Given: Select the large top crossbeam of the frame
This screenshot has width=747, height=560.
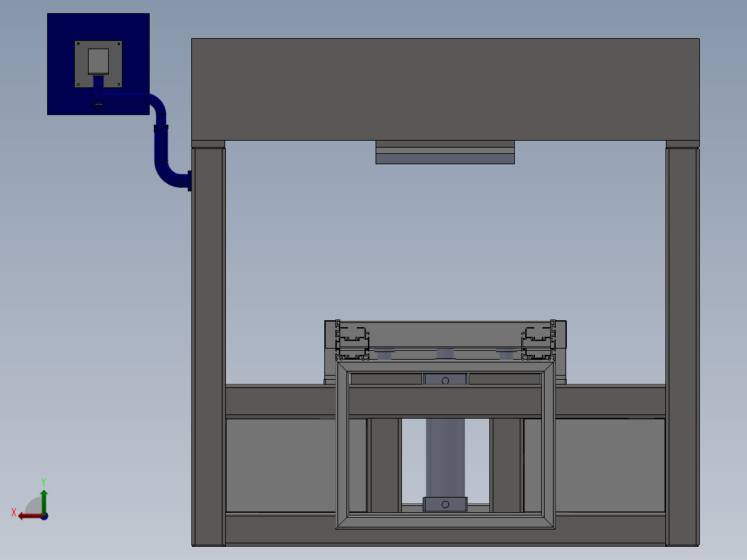Looking at the screenshot, I should coord(446,89).
